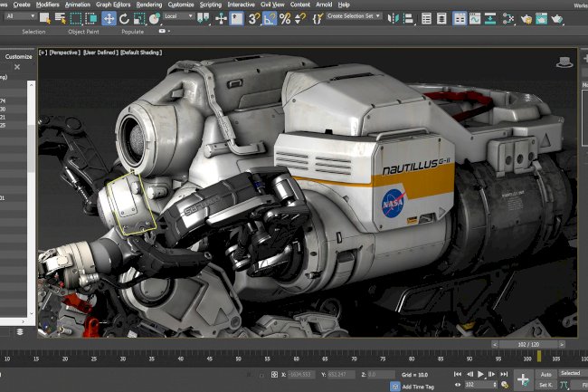The width and height of the screenshot is (588, 392).
Task: Click the Set K. button
Action: (x=546, y=385)
